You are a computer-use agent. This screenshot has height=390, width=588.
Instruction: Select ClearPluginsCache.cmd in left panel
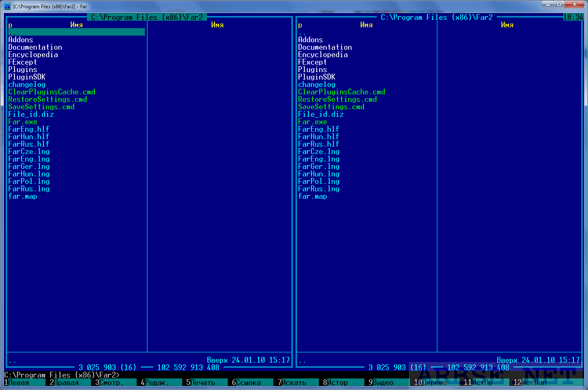pyautogui.click(x=52, y=92)
